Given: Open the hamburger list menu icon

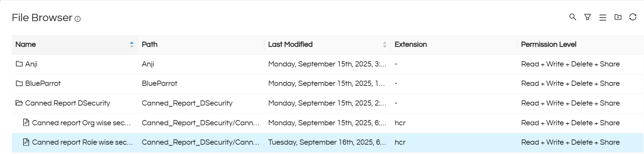Looking at the screenshot, I should [x=603, y=17].
